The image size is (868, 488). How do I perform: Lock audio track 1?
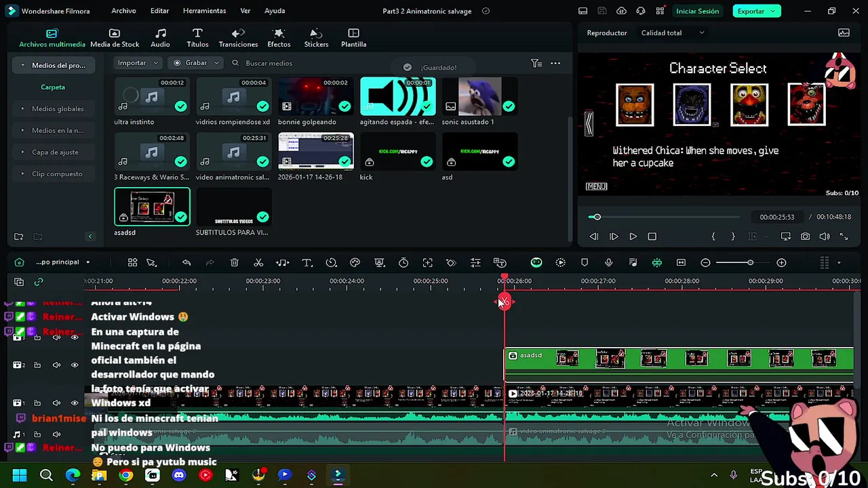(x=37, y=434)
